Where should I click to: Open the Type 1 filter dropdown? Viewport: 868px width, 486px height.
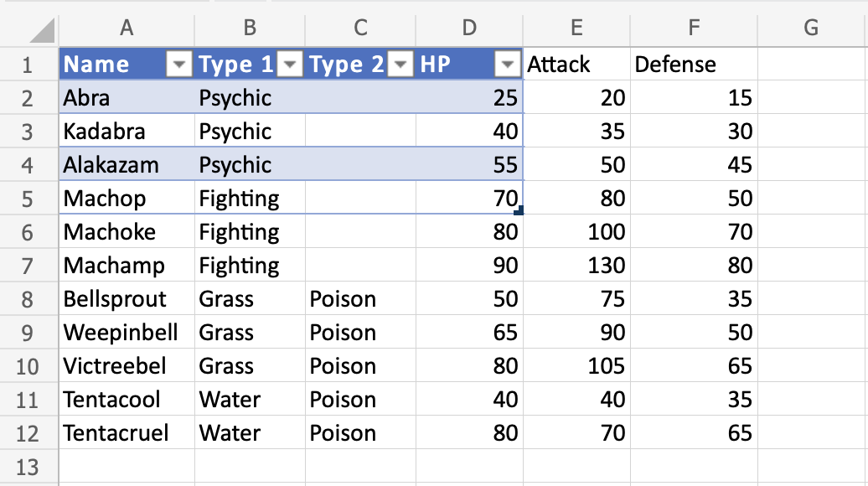[290, 65]
